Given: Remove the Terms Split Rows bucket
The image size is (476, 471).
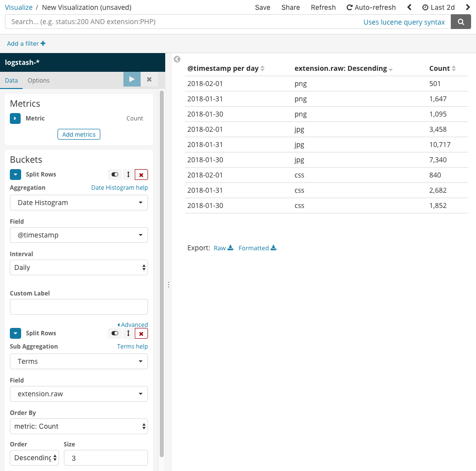Looking at the screenshot, I should pos(141,333).
